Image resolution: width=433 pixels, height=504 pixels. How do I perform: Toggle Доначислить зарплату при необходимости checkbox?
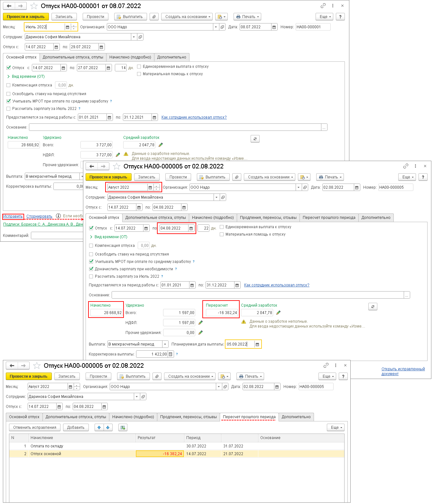point(91,269)
